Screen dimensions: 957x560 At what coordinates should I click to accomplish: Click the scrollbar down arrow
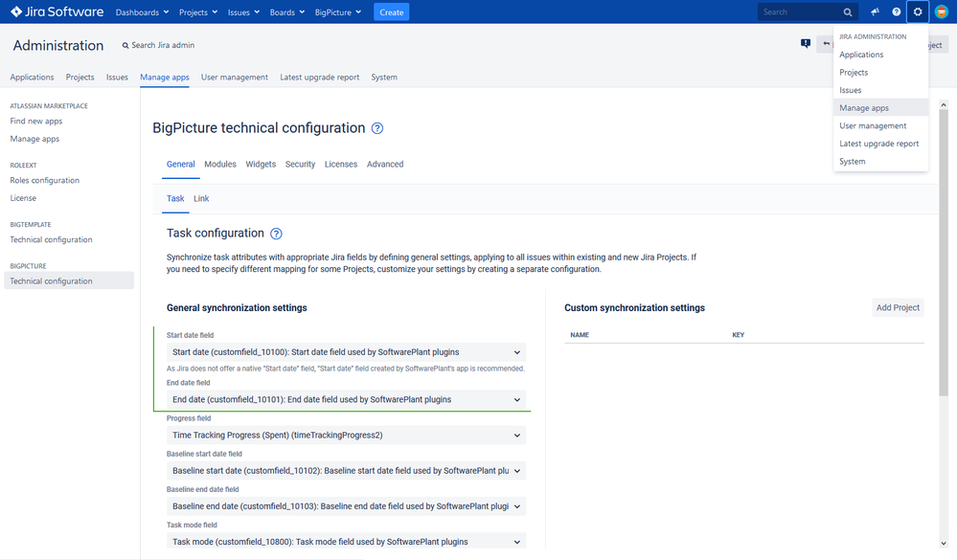[943, 543]
